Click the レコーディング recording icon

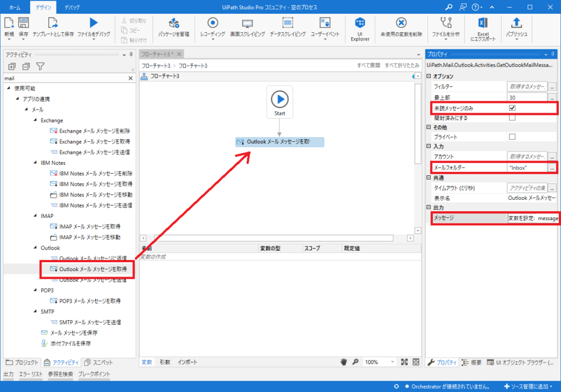click(213, 22)
